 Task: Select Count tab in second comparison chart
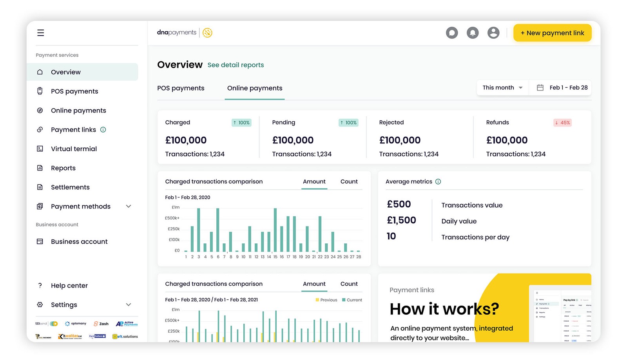[349, 284]
